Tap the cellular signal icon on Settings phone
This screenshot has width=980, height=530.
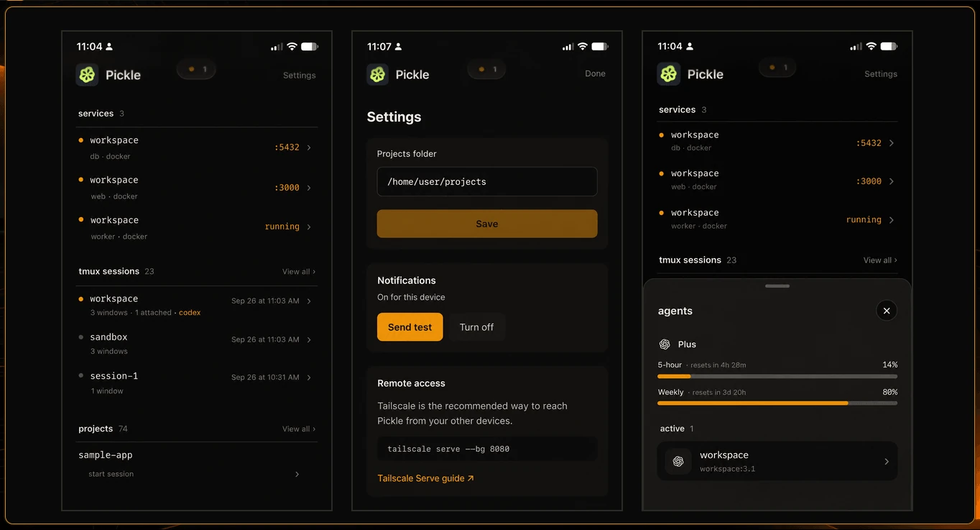(x=568, y=47)
